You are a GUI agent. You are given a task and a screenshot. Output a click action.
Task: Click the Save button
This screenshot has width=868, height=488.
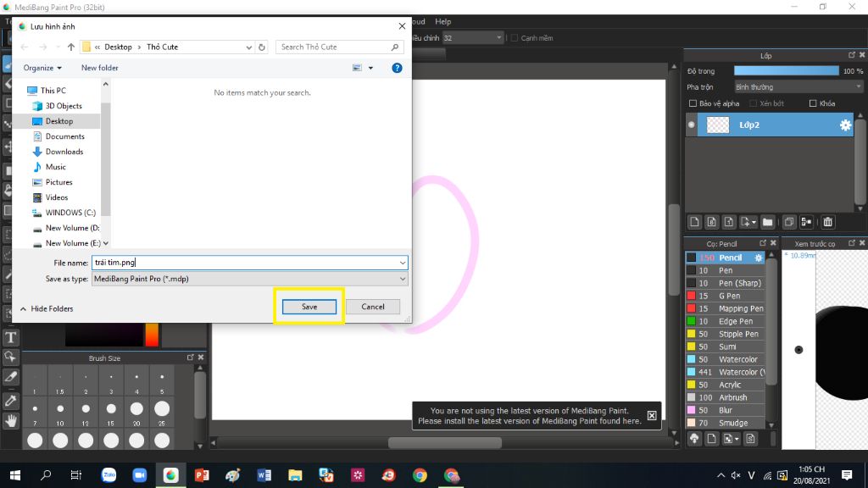pos(309,307)
